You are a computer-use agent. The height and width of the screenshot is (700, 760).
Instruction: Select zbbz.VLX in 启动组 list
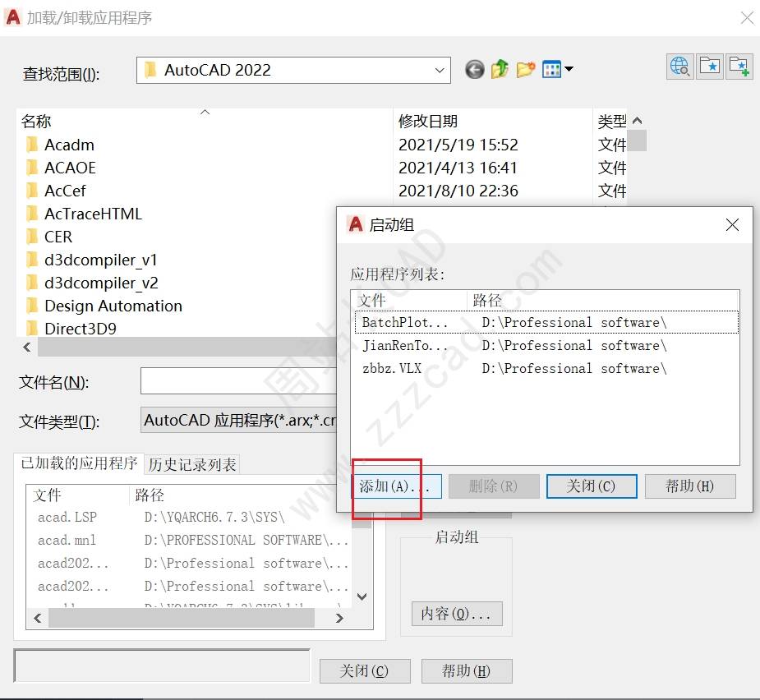click(546, 368)
